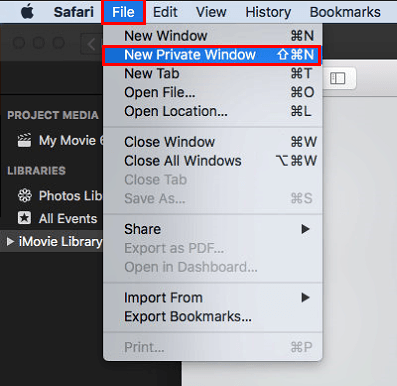Viewport: 397px width, 386px height.
Task: Select New Window menu entry
Action: tap(212, 36)
